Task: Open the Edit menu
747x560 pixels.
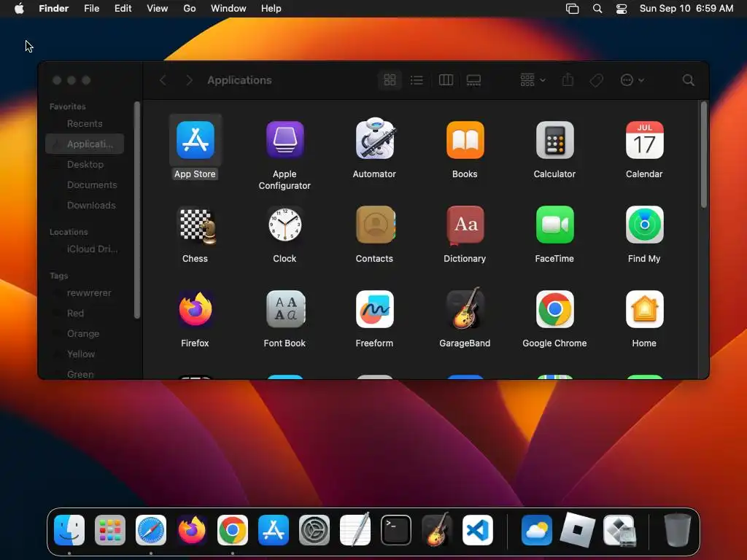Action: click(123, 9)
